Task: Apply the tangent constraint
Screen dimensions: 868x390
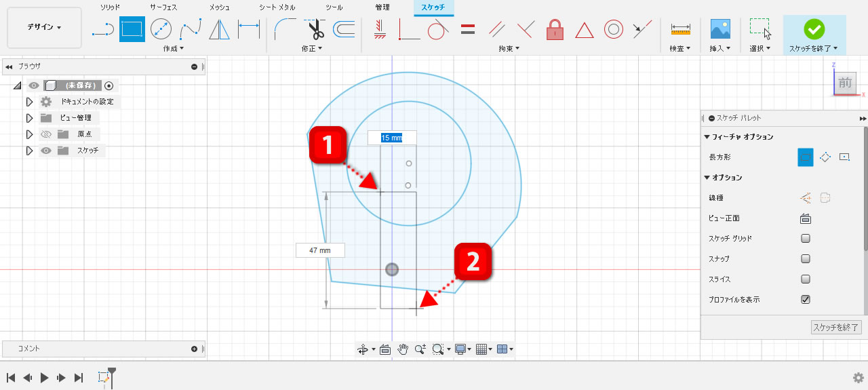Action: [438, 29]
